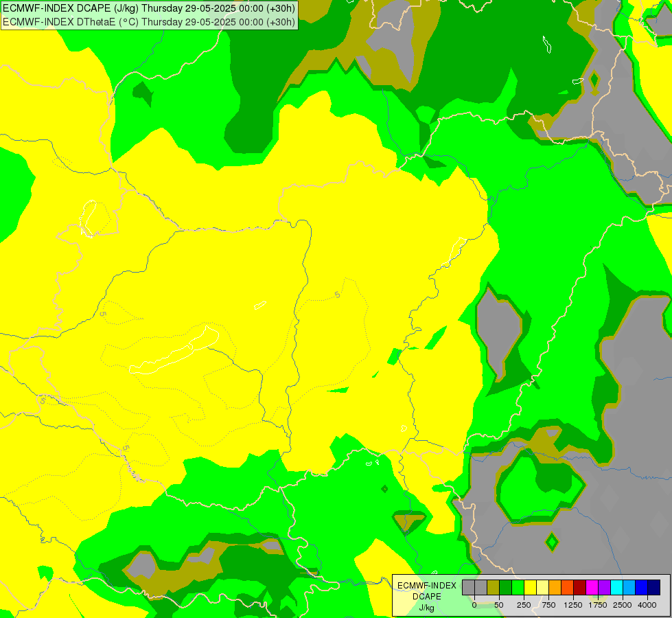Click the olive color swatch in the DCAPE legend
Image resolution: width=672 pixels, height=618 pixels.
click(x=494, y=587)
